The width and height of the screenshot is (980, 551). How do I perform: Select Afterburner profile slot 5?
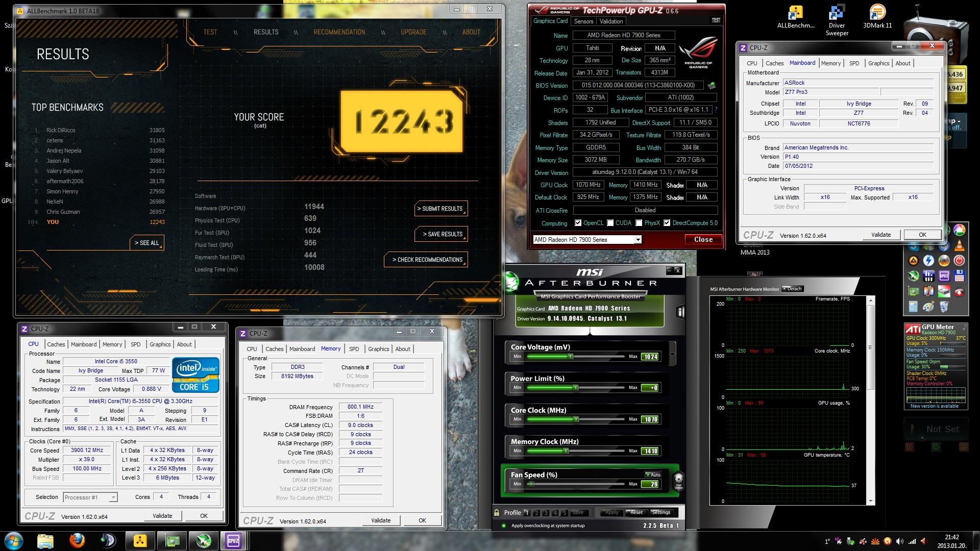coord(563,513)
